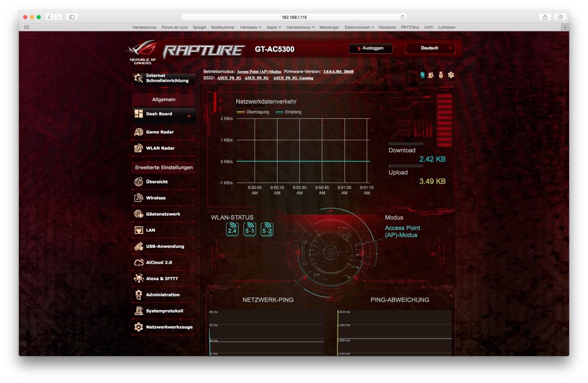This screenshot has width=588, height=383.
Task: Select the Gästenetzwerk menu entry
Action: click(x=164, y=214)
